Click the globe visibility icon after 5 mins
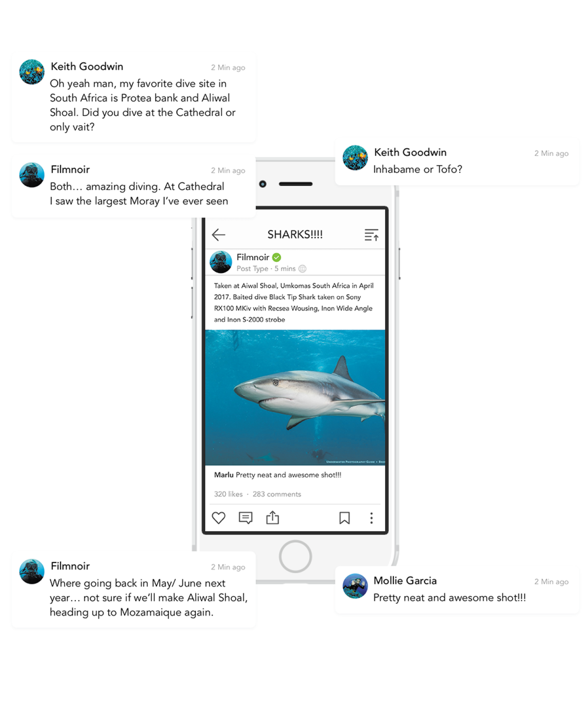The height and width of the screenshot is (706, 588). click(303, 269)
